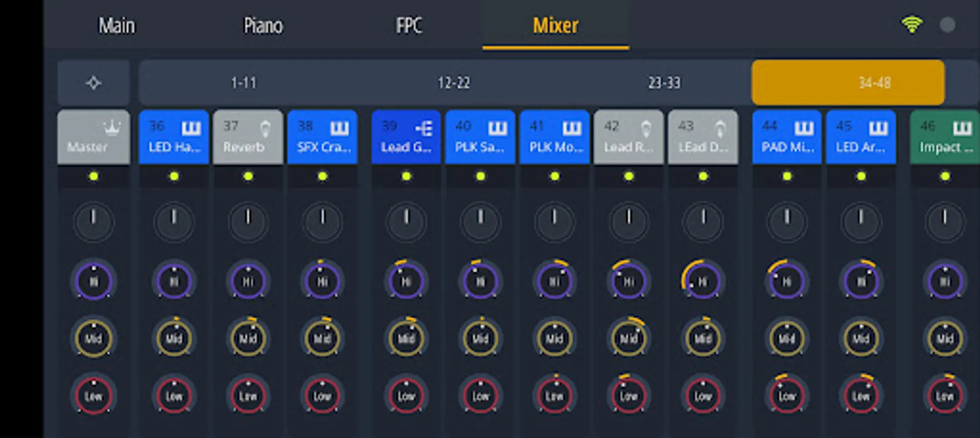Screen dimensions: 980x438
Task: Click the Hi EQ knob on track 43
Action: [702, 281]
